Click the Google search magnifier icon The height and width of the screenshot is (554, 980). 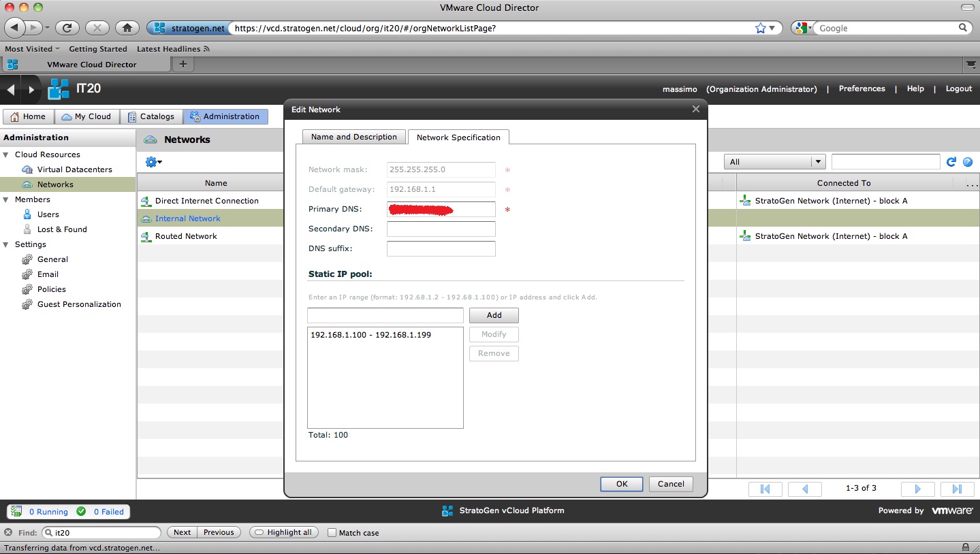(963, 28)
